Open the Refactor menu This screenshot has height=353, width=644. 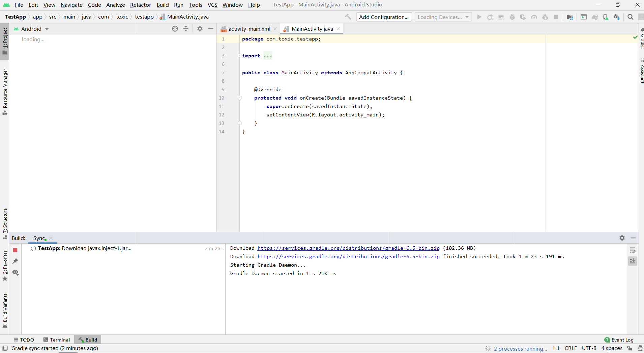click(141, 5)
